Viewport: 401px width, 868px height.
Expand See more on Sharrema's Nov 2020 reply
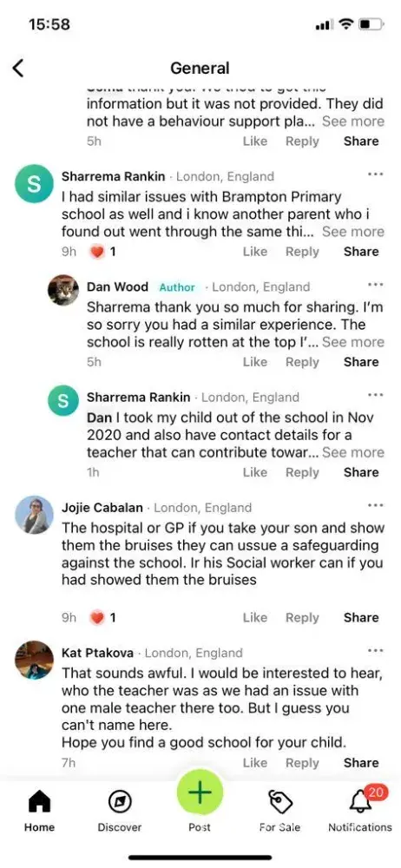pos(353,452)
